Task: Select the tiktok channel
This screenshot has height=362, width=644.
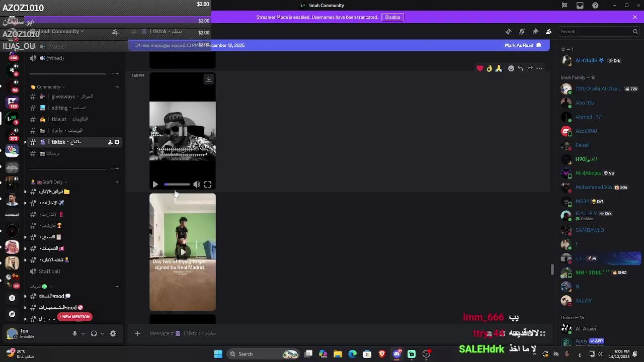Action: coord(75,142)
